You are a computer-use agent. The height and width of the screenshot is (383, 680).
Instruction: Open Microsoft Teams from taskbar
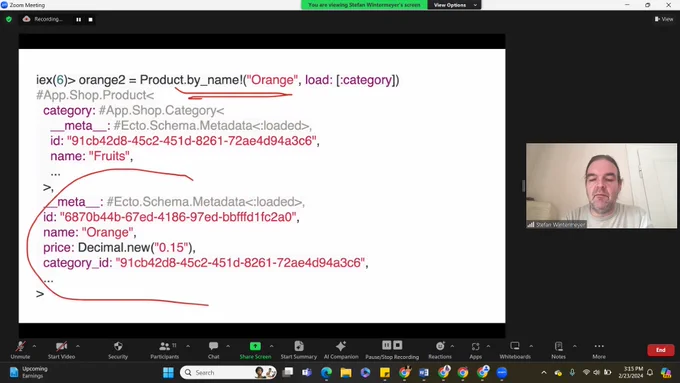tap(307, 373)
